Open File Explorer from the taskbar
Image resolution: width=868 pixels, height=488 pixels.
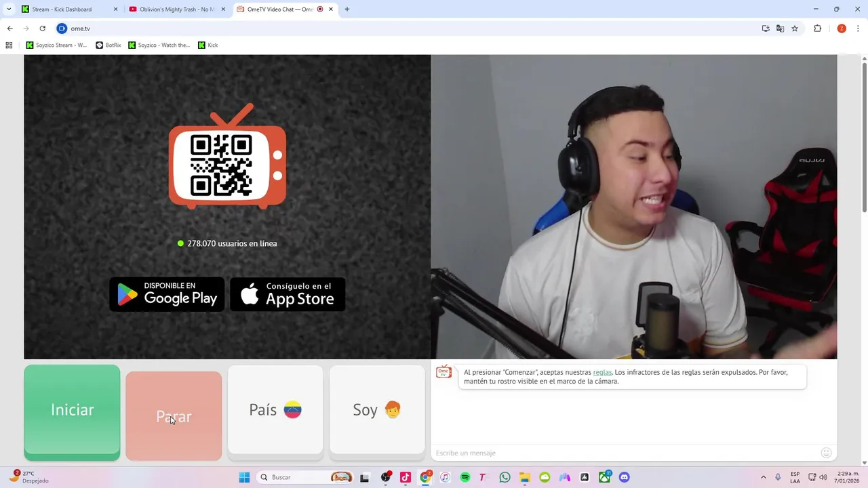click(524, 477)
